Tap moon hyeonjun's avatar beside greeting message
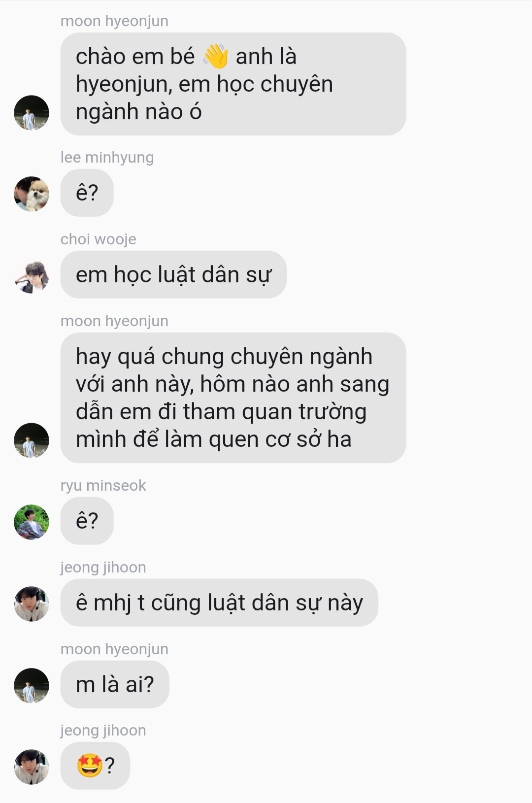Screen dimensions: 532x803 32,113
